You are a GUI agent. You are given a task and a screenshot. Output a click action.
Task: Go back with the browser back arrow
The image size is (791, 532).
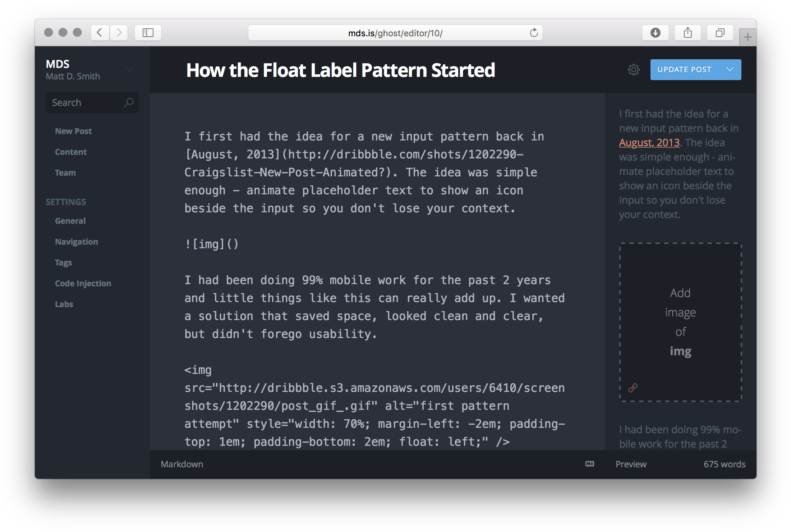[100, 33]
